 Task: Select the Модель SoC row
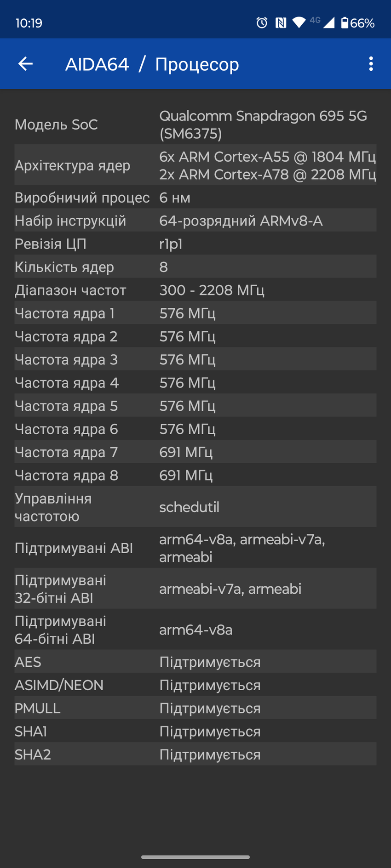195,124
